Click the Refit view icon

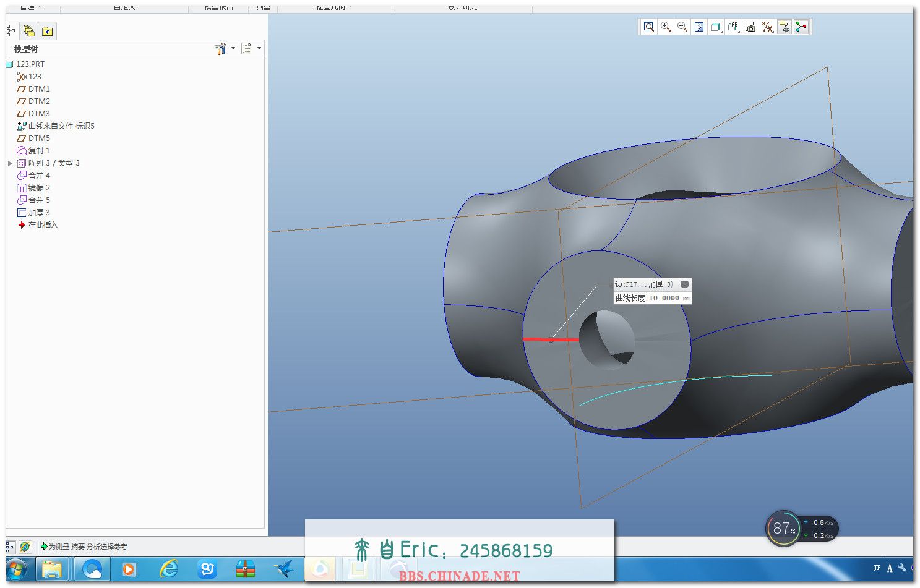pos(648,27)
